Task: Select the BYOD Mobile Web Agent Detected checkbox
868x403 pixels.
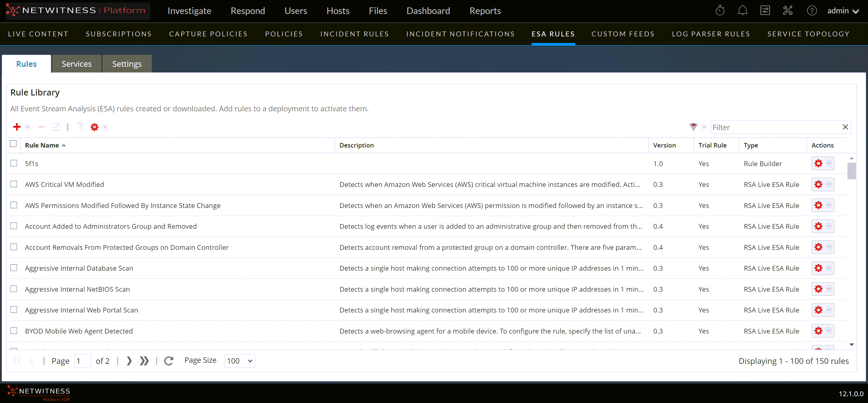Action: tap(14, 331)
